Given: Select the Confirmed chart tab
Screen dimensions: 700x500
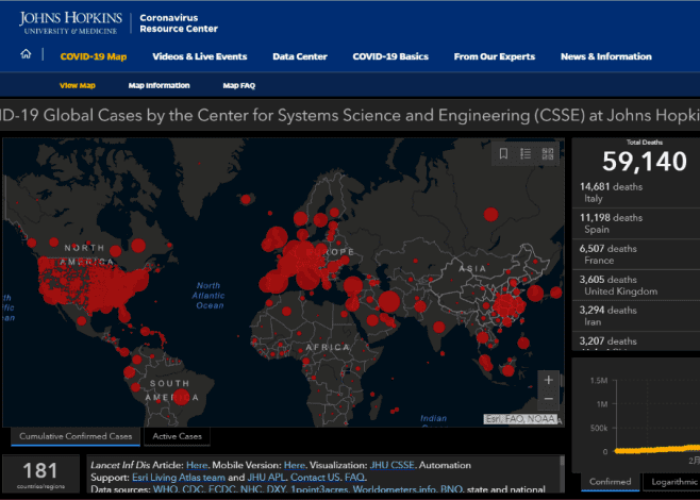Looking at the screenshot, I should pos(610,482).
